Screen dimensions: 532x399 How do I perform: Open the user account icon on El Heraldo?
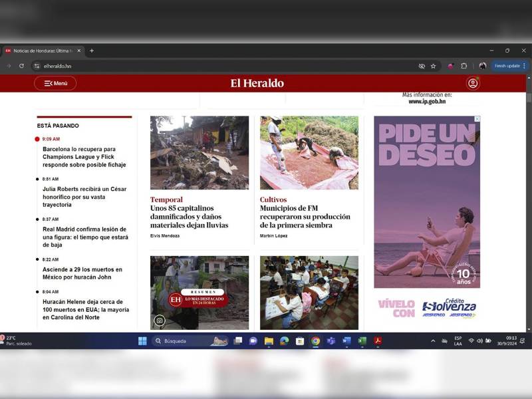[472, 83]
